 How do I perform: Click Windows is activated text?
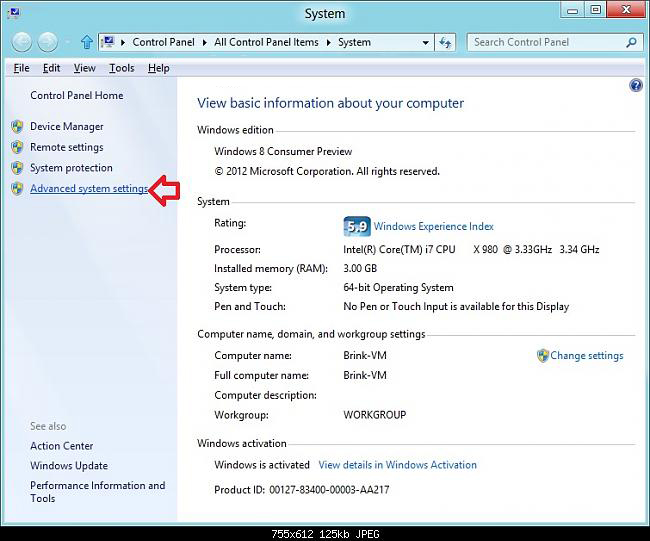pos(262,465)
